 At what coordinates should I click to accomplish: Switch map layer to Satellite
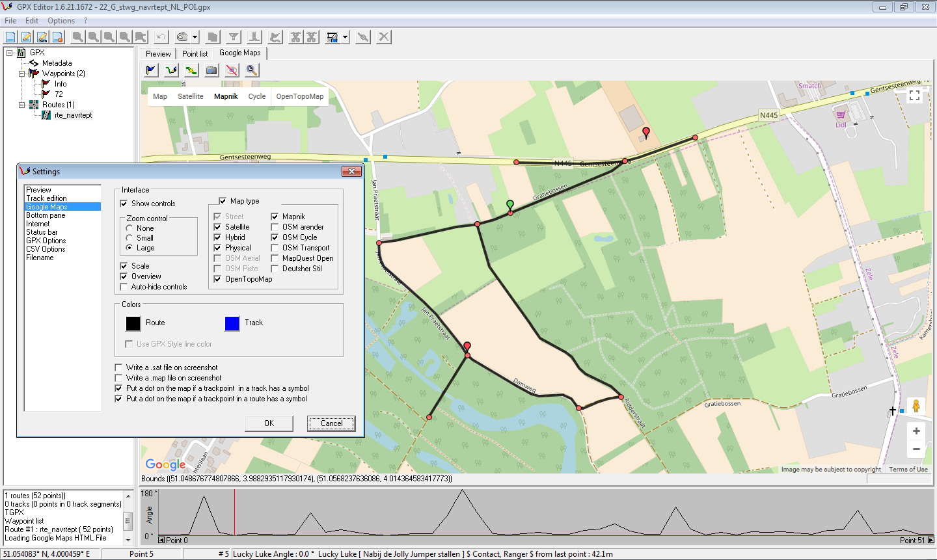coord(191,96)
